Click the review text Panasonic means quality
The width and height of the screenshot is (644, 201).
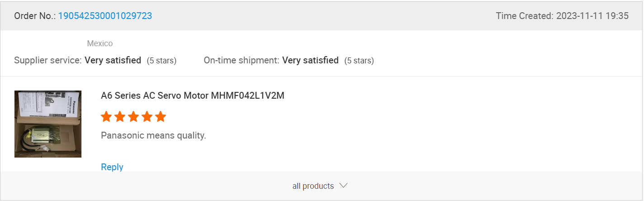153,135
